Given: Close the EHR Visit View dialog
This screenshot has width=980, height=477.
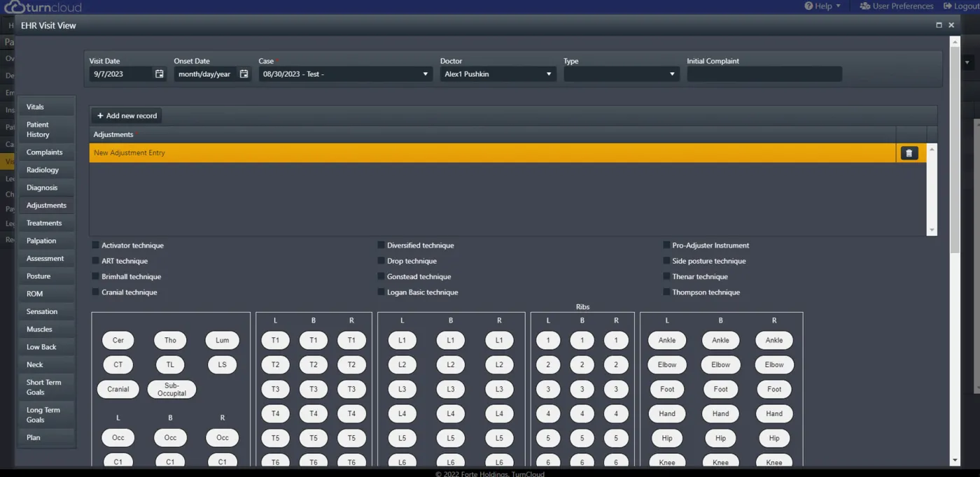Looking at the screenshot, I should [x=951, y=25].
